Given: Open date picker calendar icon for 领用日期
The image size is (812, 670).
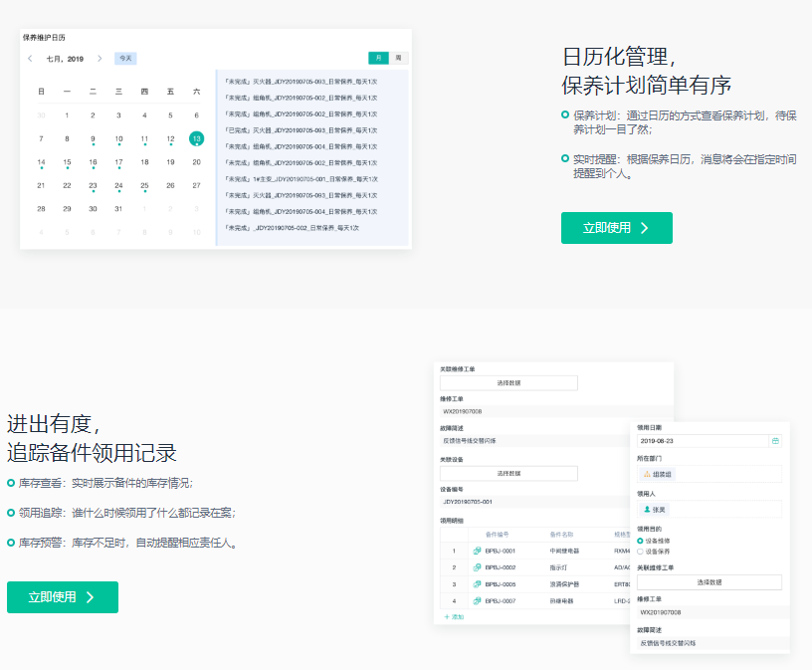Looking at the screenshot, I should pos(775,440).
